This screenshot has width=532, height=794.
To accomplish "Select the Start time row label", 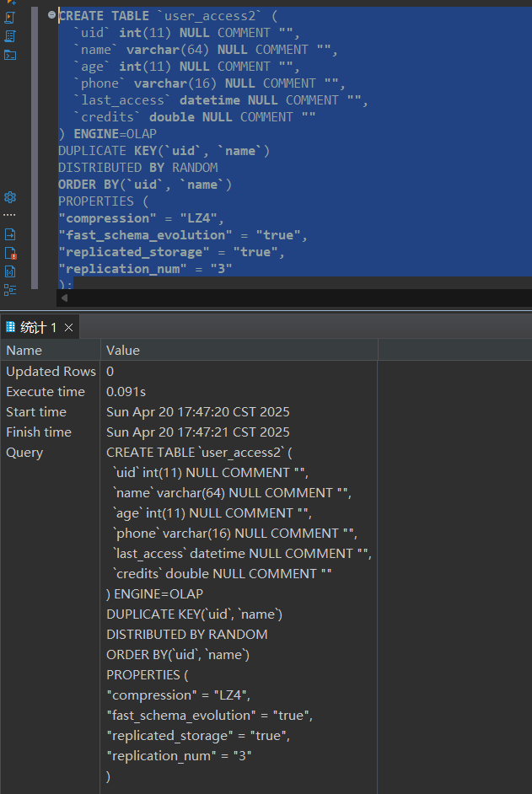I will (36, 411).
